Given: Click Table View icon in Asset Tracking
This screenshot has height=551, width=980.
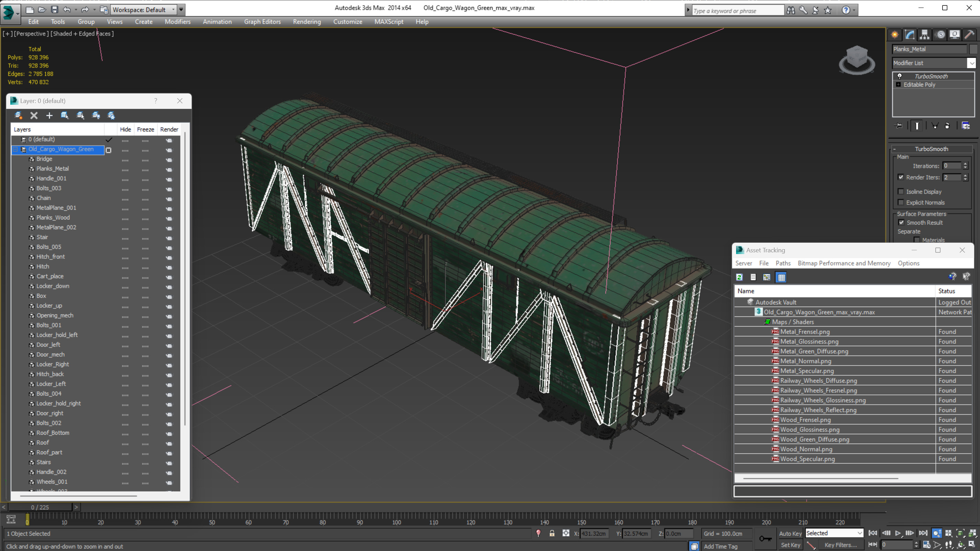Looking at the screenshot, I should [781, 277].
